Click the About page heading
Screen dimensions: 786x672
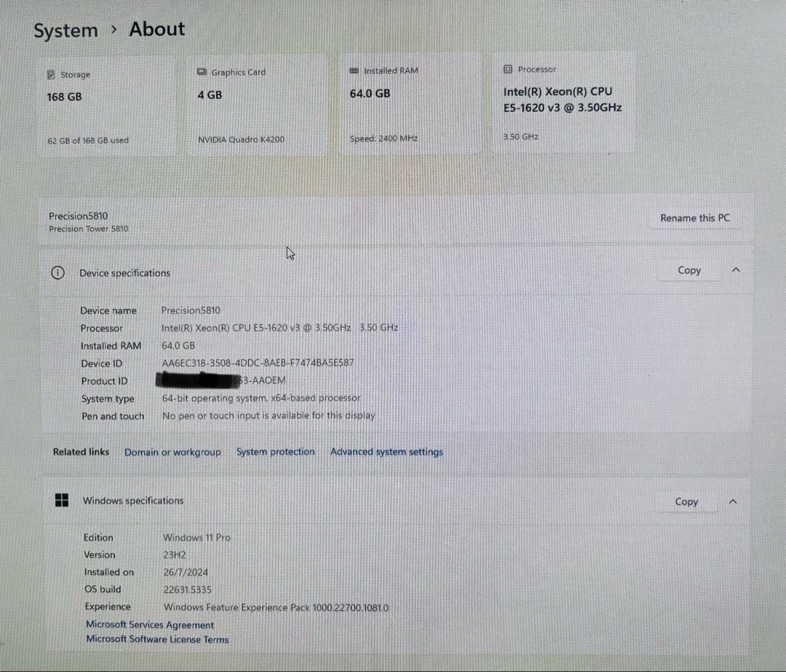pos(157,29)
